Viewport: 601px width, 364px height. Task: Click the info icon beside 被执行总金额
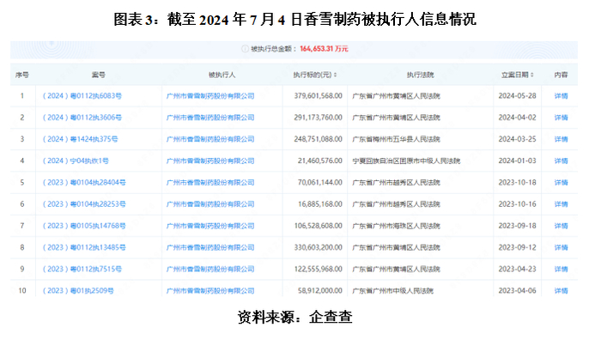coord(245,49)
